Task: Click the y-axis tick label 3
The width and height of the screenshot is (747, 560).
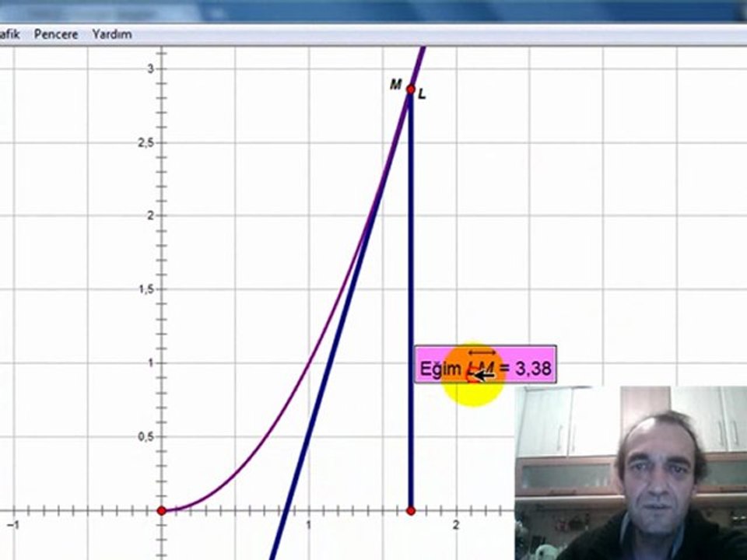Action: click(x=150, y=69)
